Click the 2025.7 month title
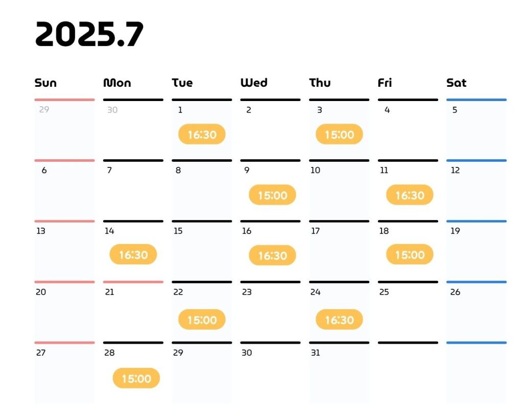Image resolution: width=523 pixels, height=420 pixels. tap(89, 34)
